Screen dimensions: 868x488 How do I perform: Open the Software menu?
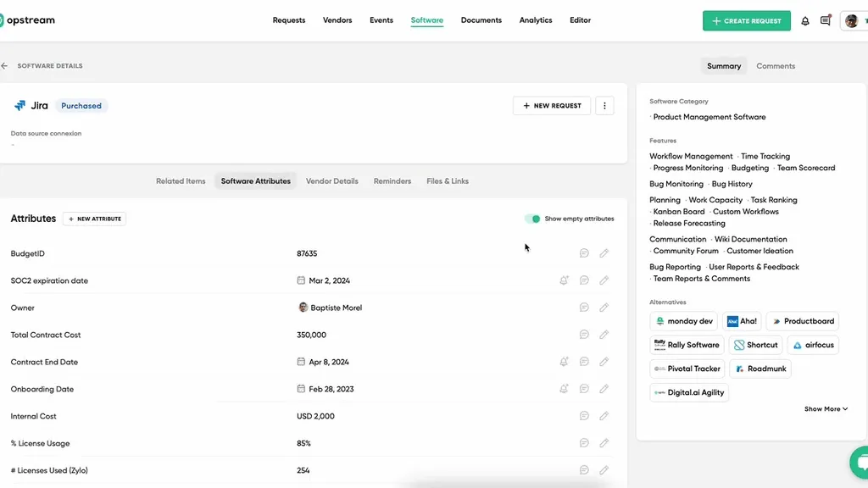427,20
